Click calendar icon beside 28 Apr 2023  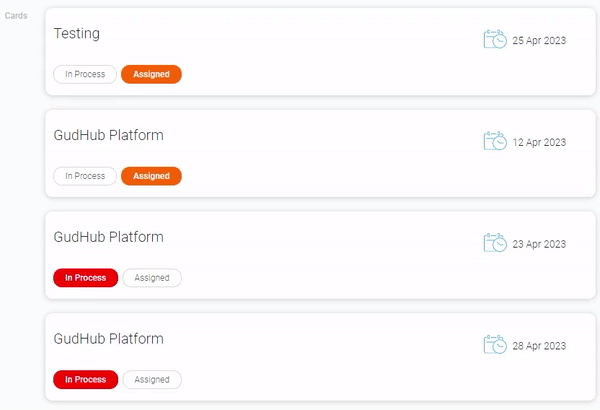click(495, 345)
